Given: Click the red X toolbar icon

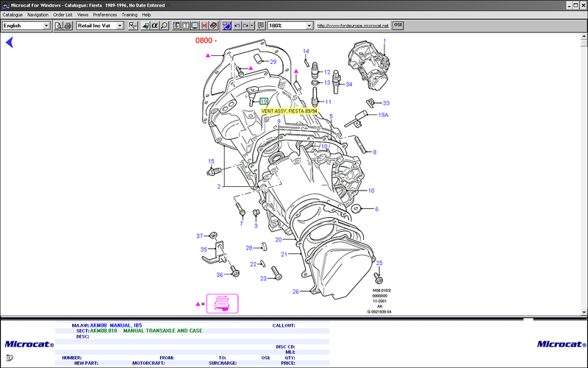Looking at the screenshot, I should point(204,26).
